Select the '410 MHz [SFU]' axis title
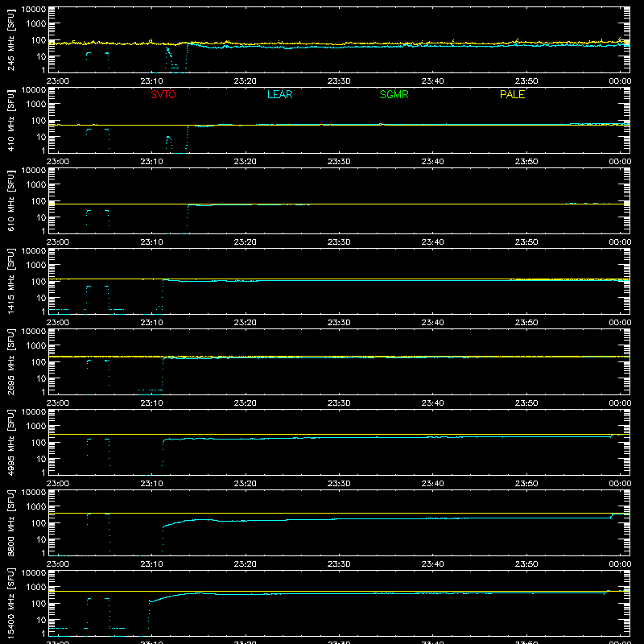 point(10,122)
